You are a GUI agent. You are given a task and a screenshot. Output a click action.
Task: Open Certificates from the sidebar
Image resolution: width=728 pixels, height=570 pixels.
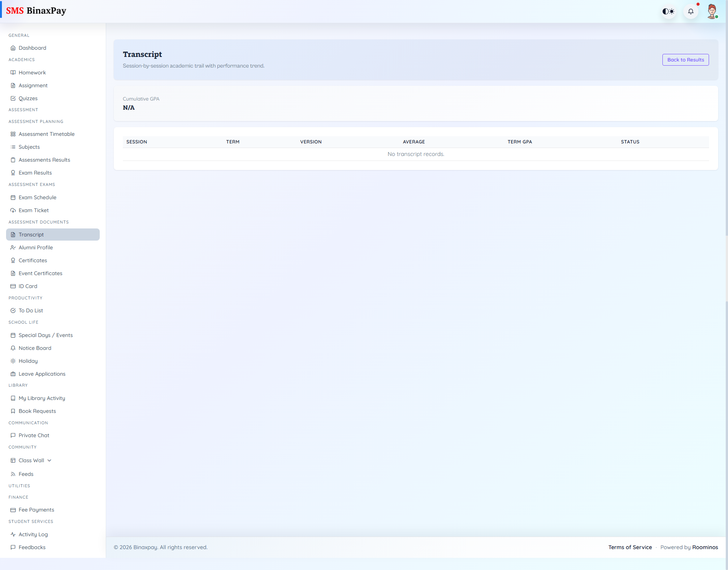[33, 260]
